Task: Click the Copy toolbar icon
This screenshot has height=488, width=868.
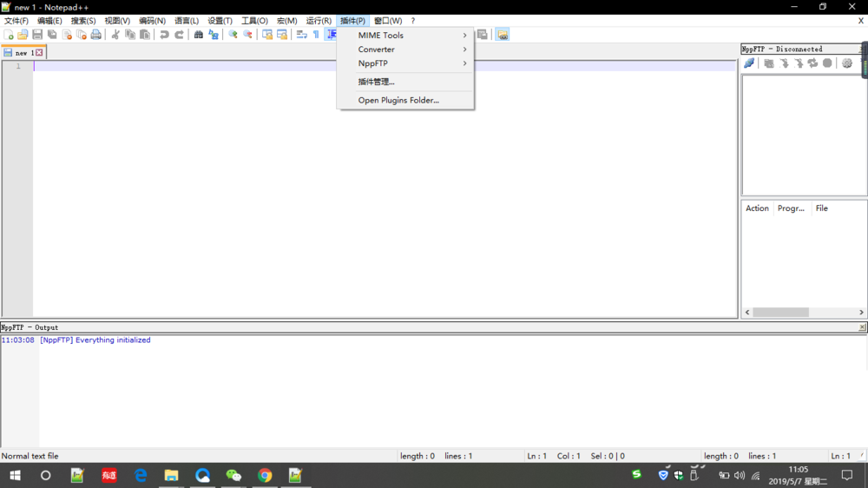Action: 130,35
